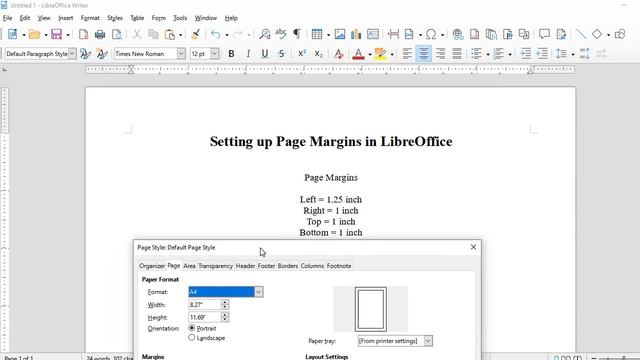
Task: Switch to Footer tab
Action: (x=266, y=266)
